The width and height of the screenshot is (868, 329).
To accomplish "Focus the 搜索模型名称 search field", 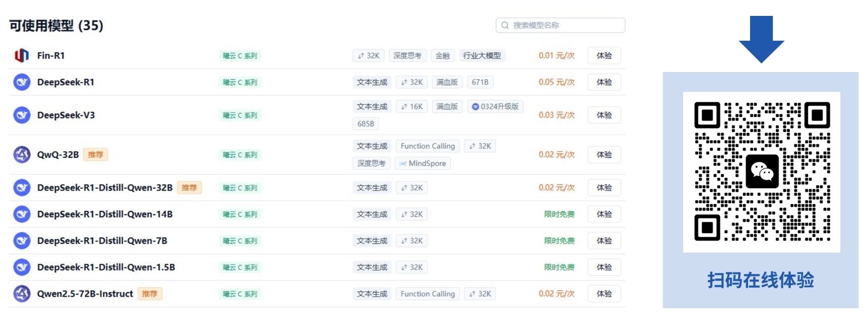I will [x=560, y=25].
